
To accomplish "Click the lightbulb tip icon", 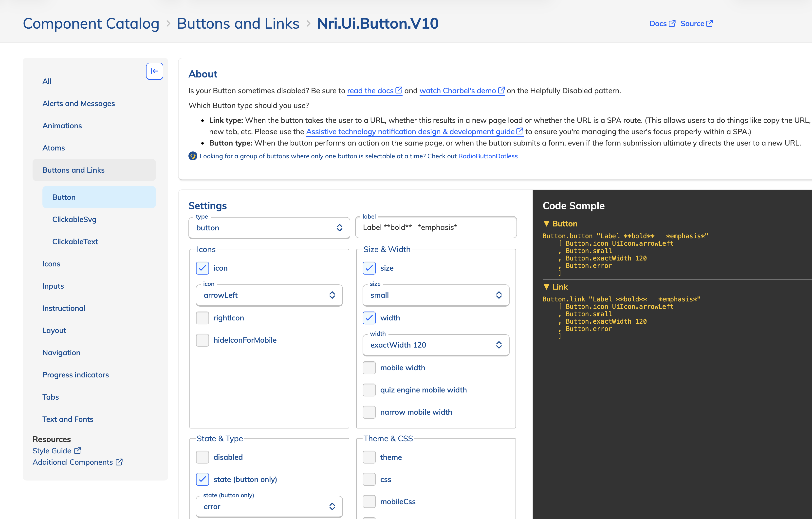I will pos(193,156).
